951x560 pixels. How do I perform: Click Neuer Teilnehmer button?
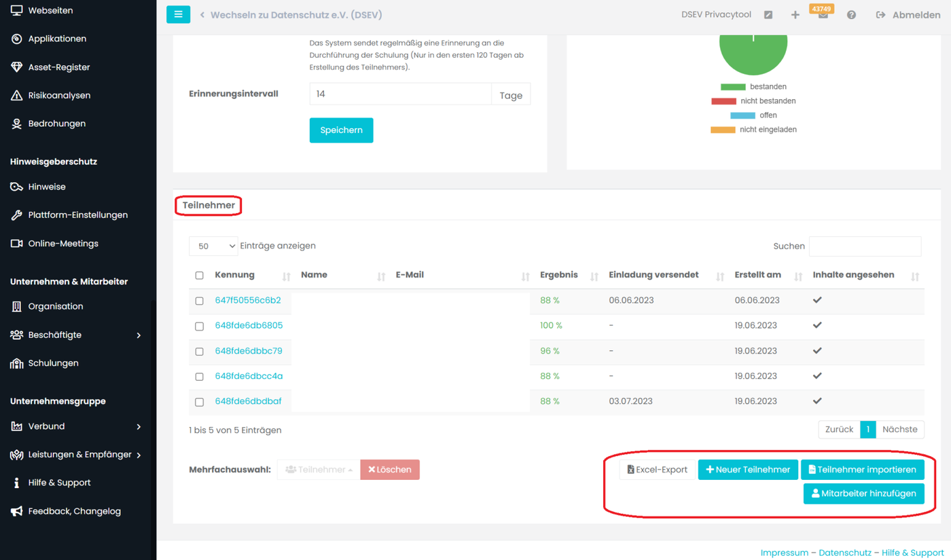pyautogui.click(x=748, y=470)
